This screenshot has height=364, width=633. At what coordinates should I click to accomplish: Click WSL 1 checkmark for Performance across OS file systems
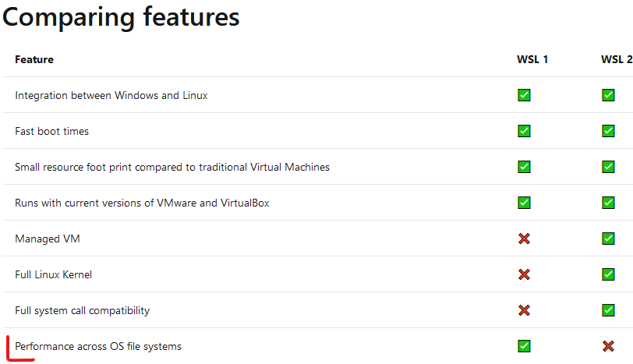pos(524,346)
